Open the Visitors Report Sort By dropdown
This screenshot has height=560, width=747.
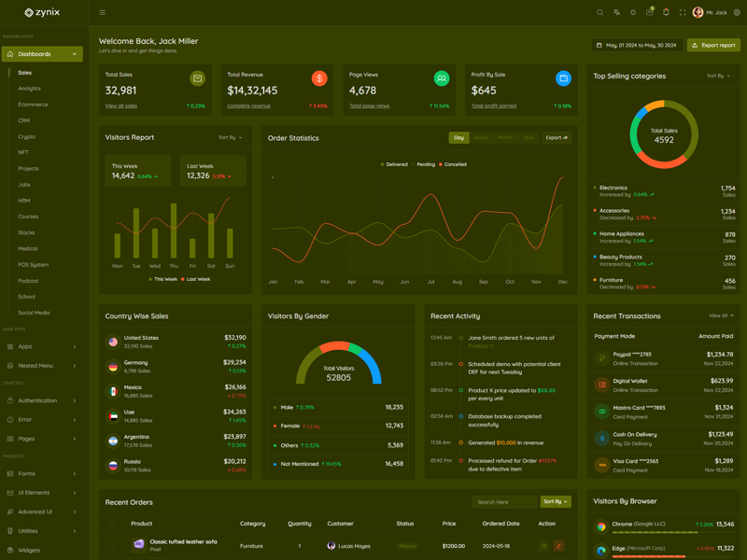(230, 138)
